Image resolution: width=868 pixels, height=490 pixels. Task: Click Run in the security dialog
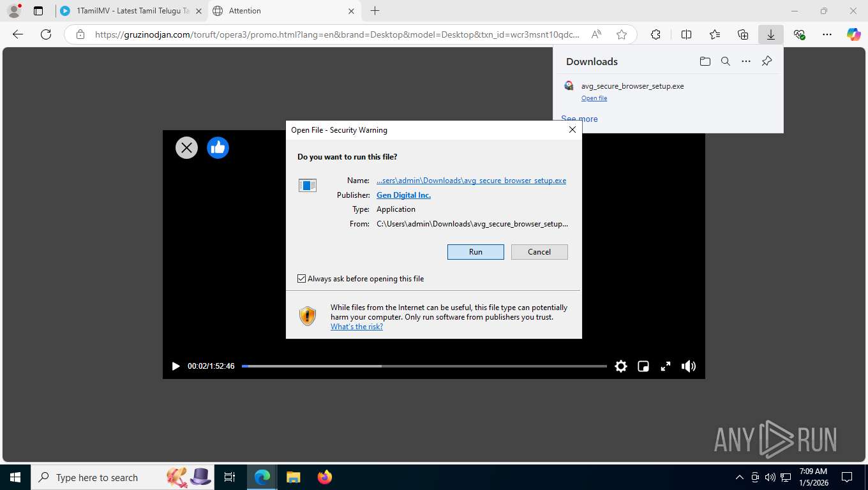pyautogui.click(x=475, y=252)
